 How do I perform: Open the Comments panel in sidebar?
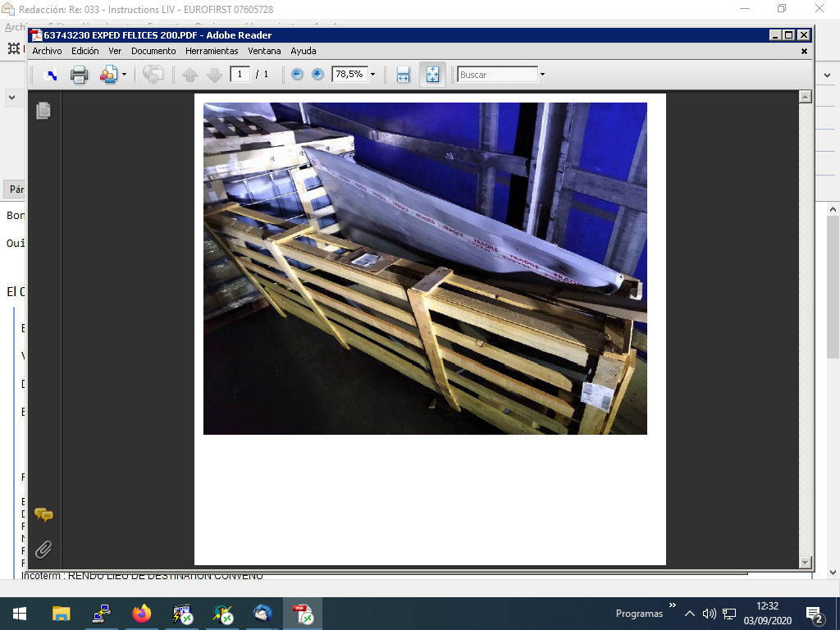tap(43, 515)
